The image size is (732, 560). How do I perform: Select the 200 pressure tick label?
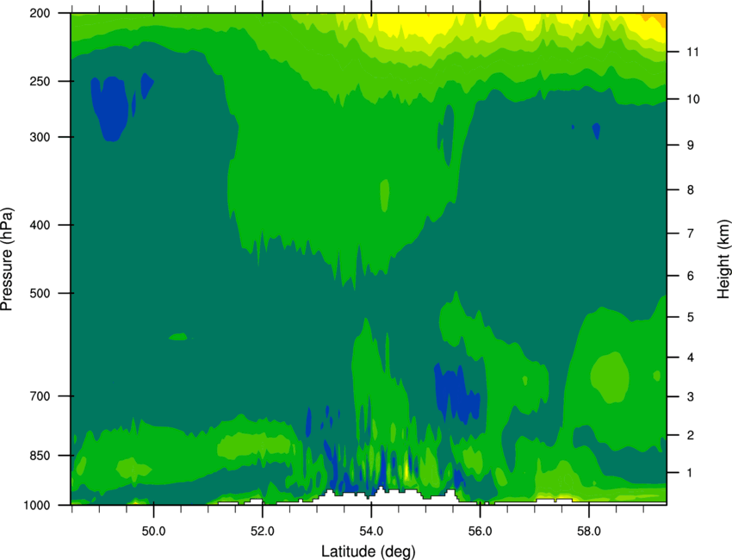pos(40,13)
